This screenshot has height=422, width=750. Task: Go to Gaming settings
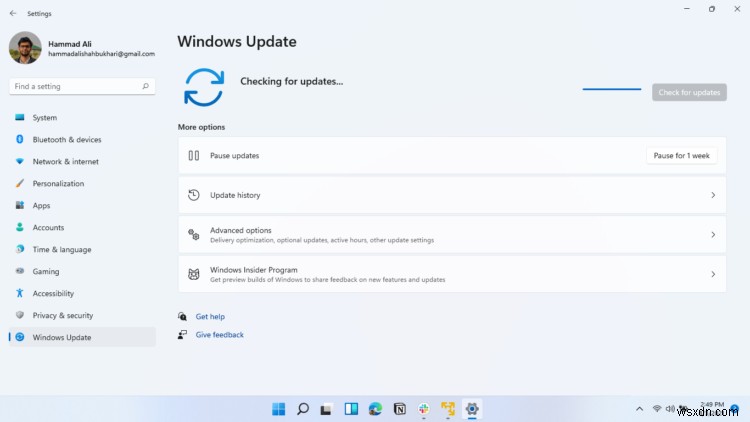(x=82, y=271)
